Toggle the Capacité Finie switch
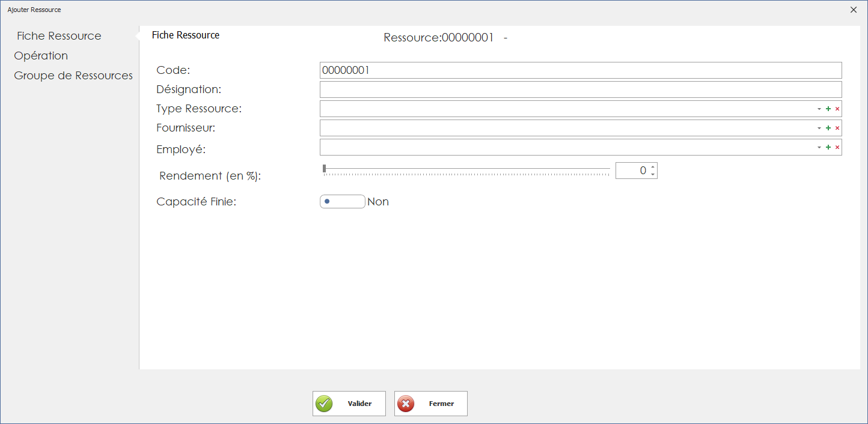Screen dimensions: 868x424 [x=342, y=202]
